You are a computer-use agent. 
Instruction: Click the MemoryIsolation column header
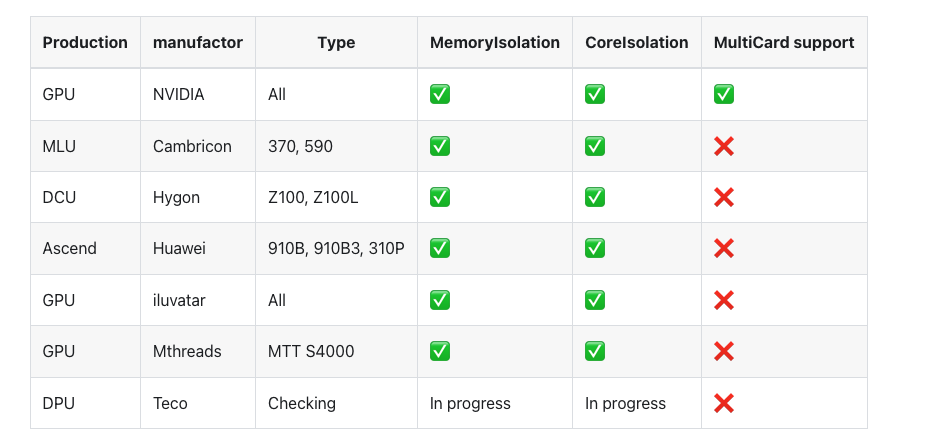point(495,42)
